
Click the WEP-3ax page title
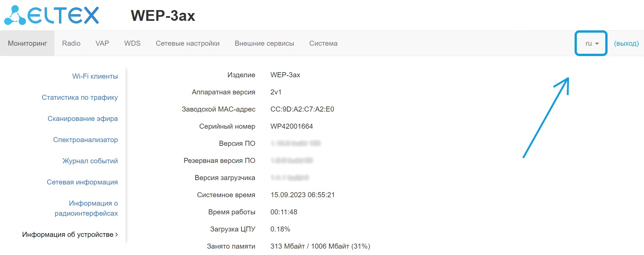(x=163, y=16)
